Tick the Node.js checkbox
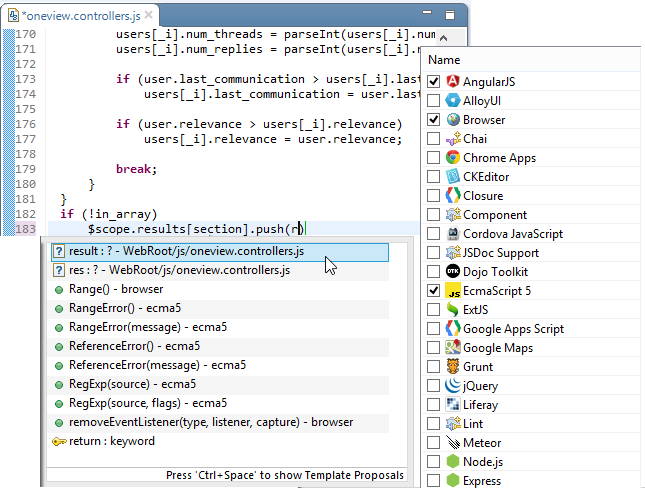The width and height of the screenshot is (645, 488). [x=433, y=461]
